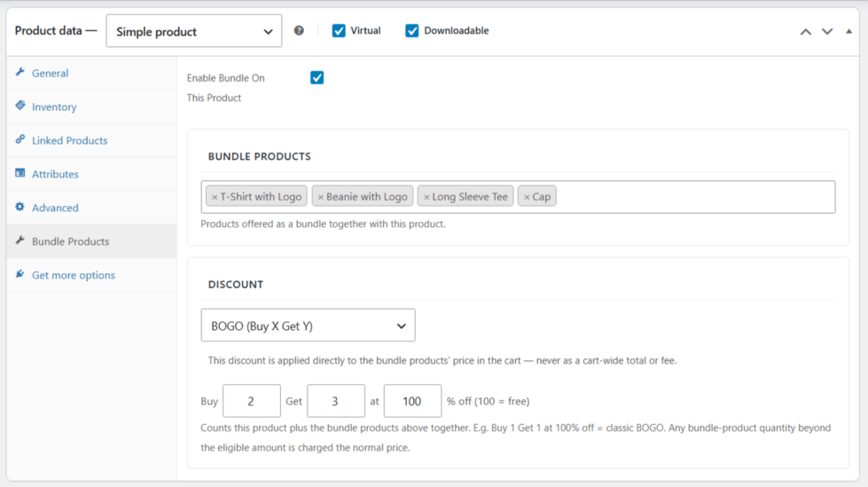This screenshot has height=487, width=868.
Task: Focus the Buy quantity field
Action: [251, 401]
